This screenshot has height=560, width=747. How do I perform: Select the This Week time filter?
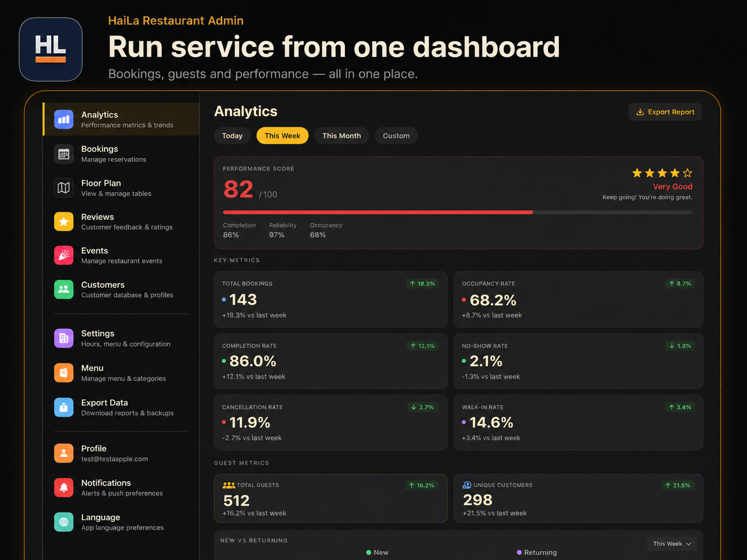pos(283,136)
